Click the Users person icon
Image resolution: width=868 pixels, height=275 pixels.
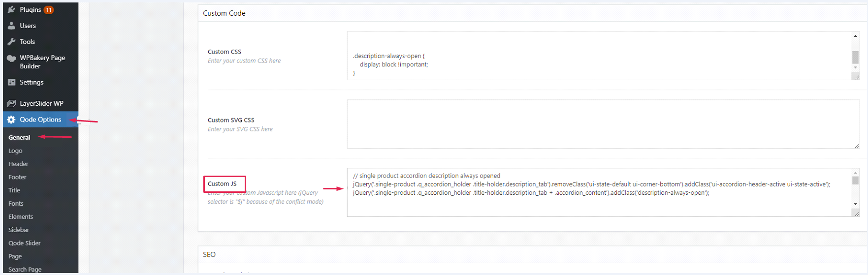(11, 26)
